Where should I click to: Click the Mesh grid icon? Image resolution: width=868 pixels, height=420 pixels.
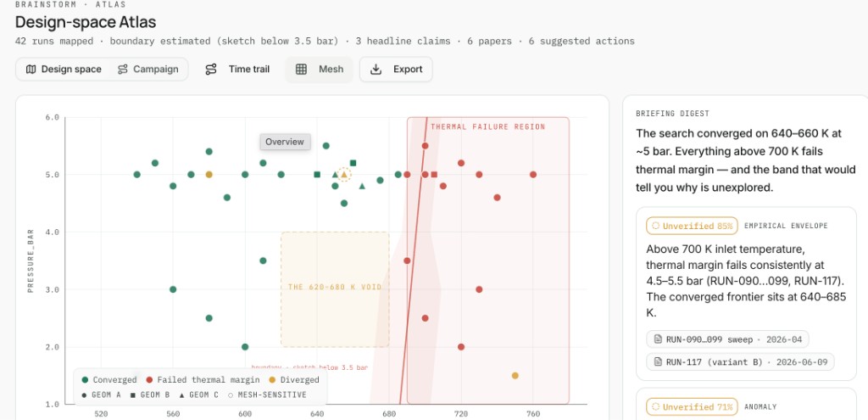click(x=301, y=70)
